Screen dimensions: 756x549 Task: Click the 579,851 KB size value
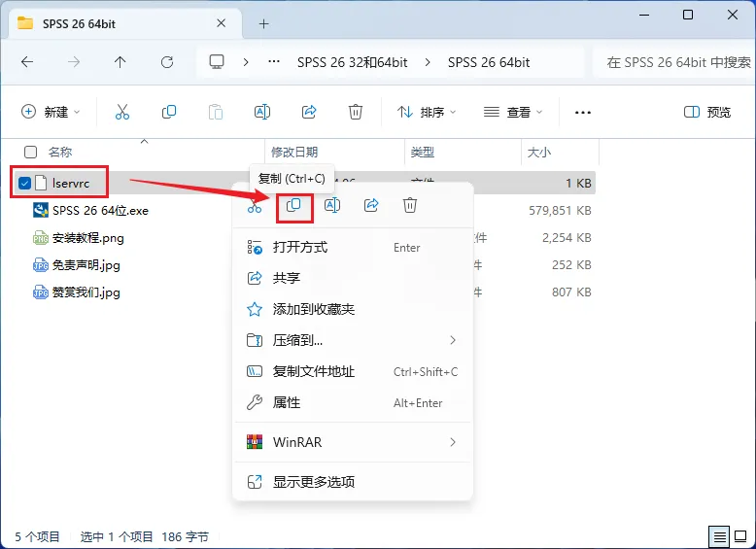coord(560,211)
